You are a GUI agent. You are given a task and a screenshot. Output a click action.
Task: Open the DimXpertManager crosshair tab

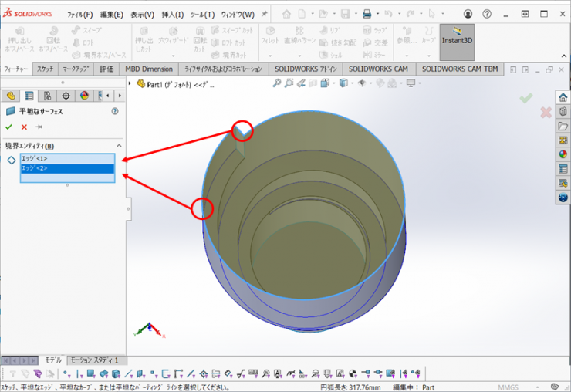pos(66,96)
